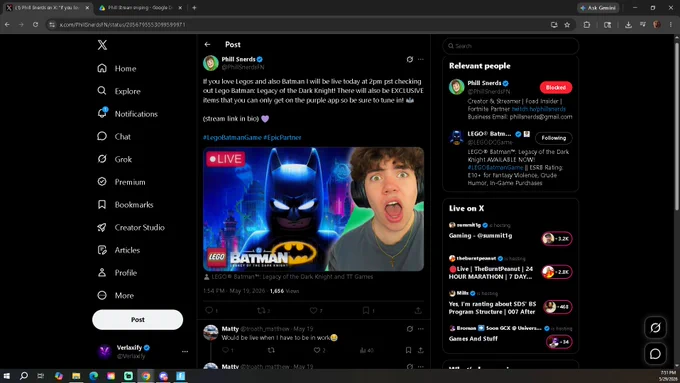Switch to the Google Docs browser tab
Screen dimensions: 680x383
click(140, 8)
